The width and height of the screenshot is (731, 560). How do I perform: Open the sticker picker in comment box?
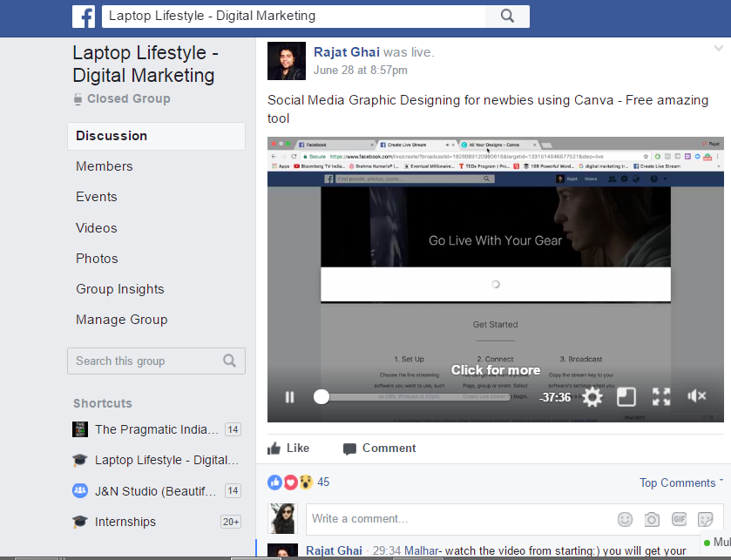(x=706, y=519)
